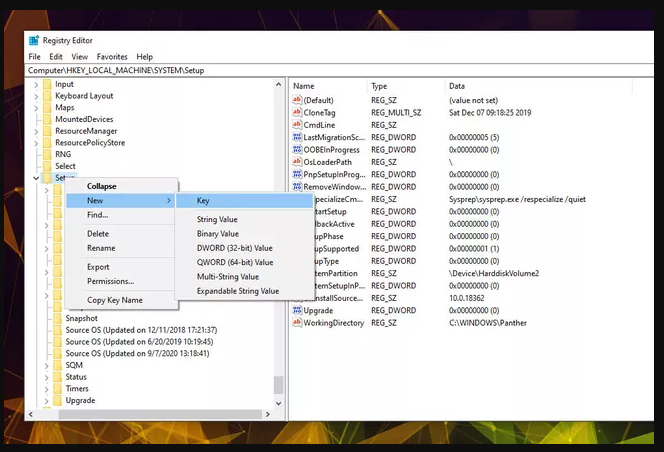Click the Upgrade folder icon in tree
The height and width of the screenshot is (452, 664).
pos(58,400)
